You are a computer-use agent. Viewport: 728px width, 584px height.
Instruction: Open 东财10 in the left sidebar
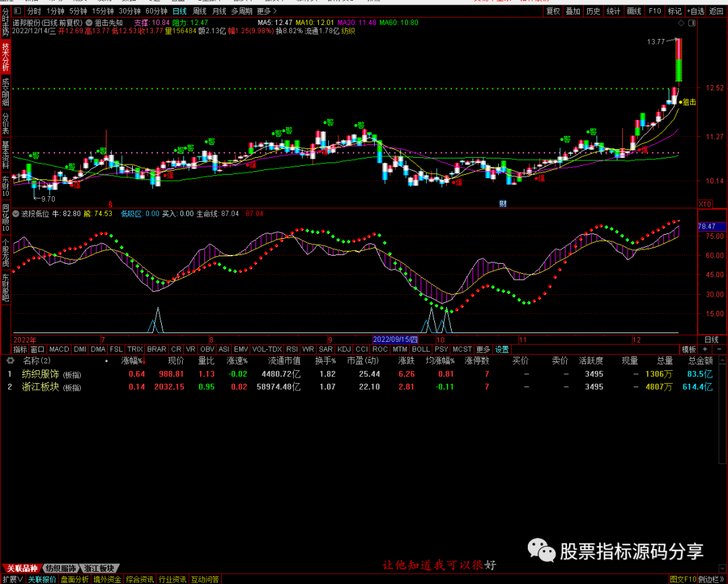pyautogui.click(x=5, y=186)
